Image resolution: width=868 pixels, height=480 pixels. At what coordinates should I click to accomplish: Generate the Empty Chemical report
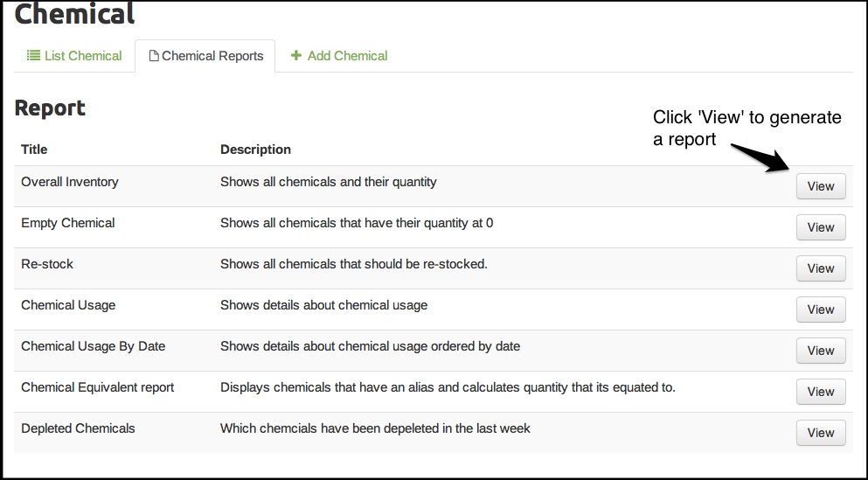[821, 227]
